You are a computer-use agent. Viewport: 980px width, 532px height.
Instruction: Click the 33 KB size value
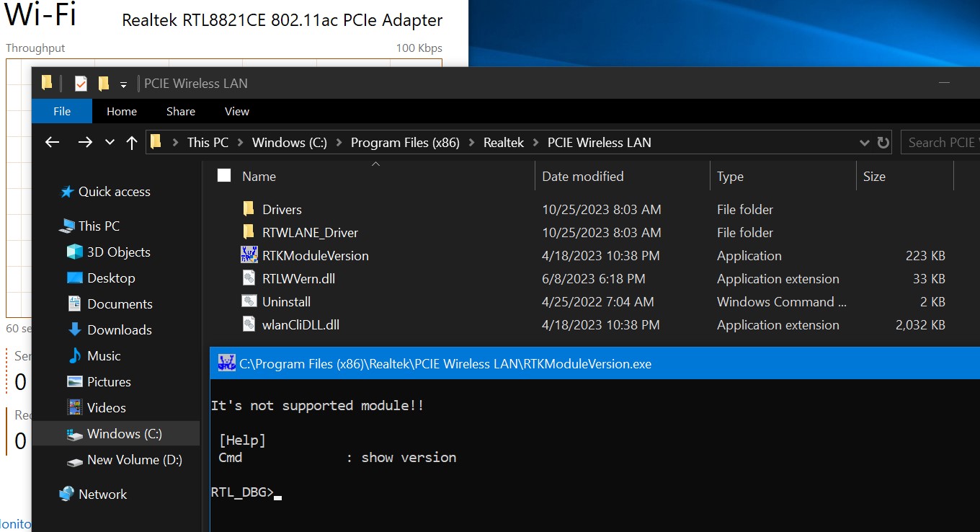point(929,278)
